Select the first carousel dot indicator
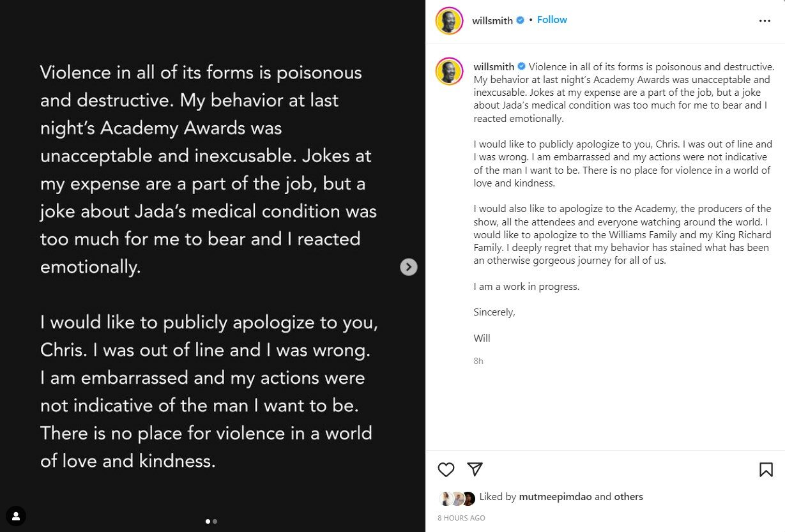This screenshot has width=785, height=532. (x=208, y=521)
